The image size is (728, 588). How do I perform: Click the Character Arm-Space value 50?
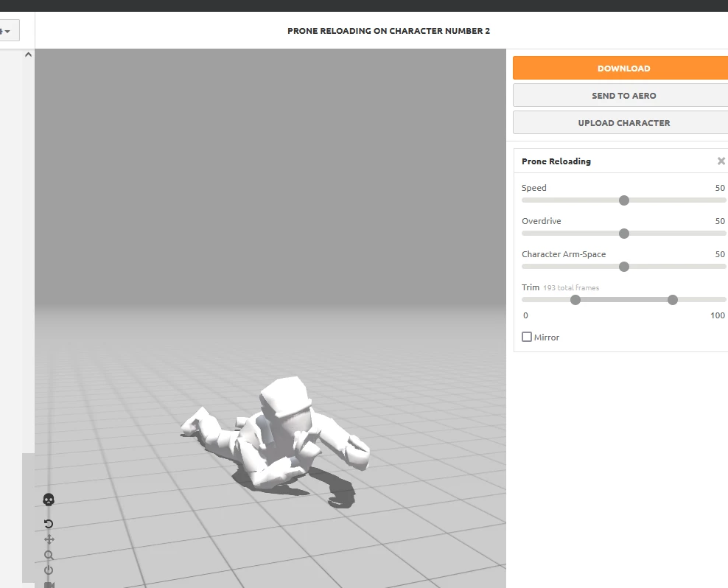720,254
